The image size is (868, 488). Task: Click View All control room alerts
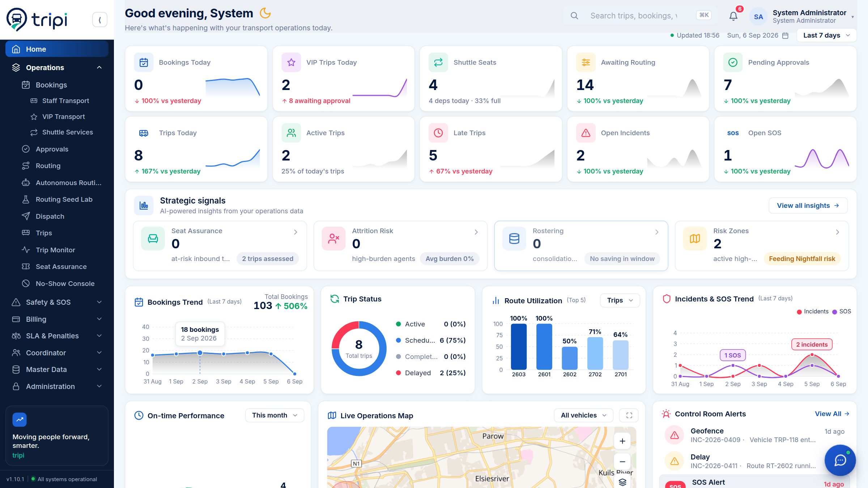832,414
